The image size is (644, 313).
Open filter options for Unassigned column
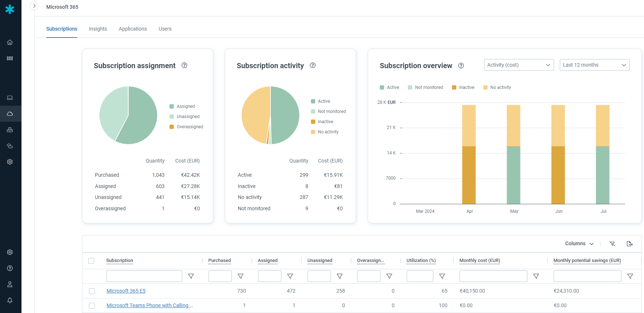(340, 276)
